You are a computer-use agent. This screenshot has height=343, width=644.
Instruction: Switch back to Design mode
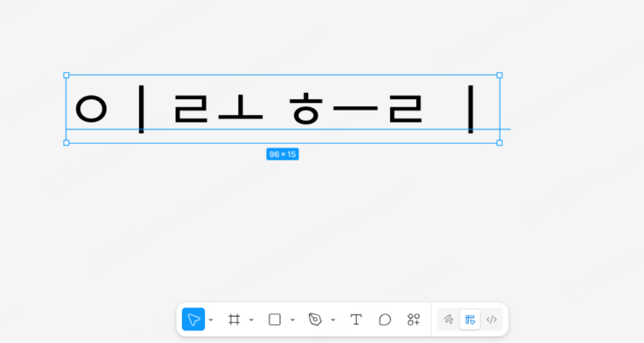[x=470, y=319]
